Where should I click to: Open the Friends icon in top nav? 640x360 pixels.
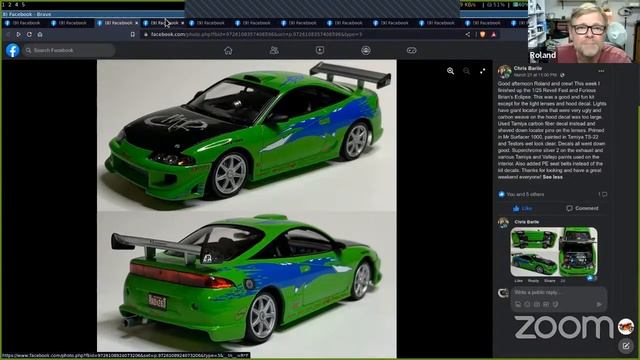point(274,50)
